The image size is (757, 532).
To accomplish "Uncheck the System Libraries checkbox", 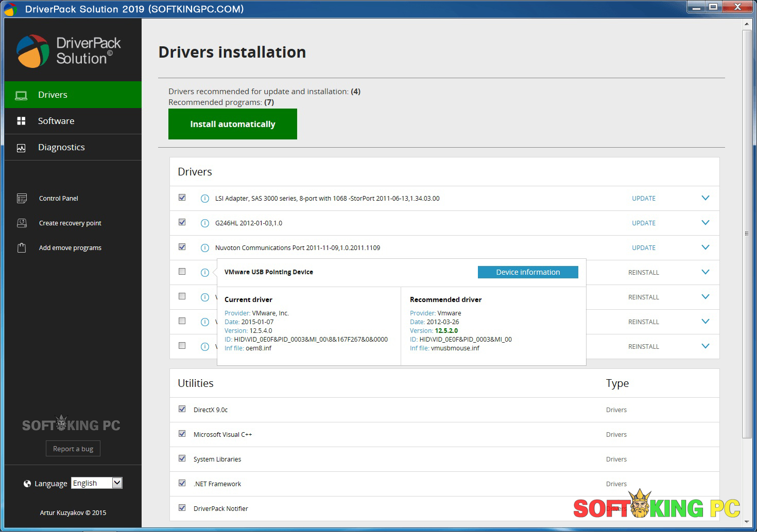I will pyautogui.click(x=182, y=458).
